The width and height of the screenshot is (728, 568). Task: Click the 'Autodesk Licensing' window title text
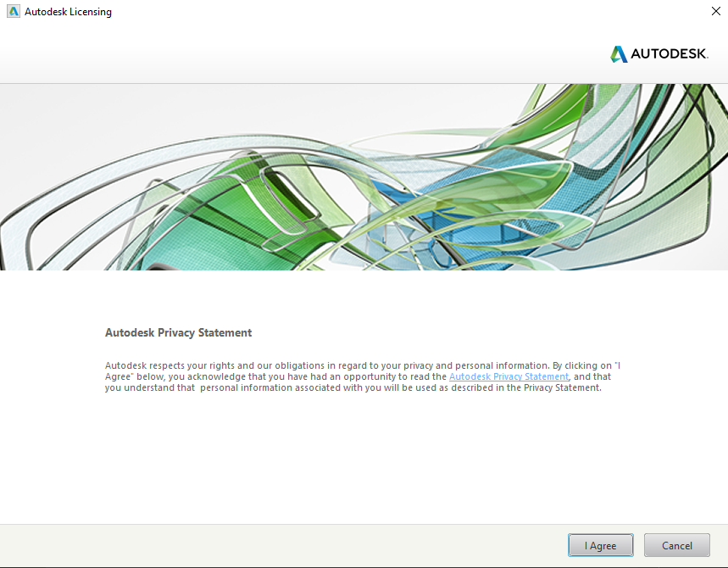68,12
